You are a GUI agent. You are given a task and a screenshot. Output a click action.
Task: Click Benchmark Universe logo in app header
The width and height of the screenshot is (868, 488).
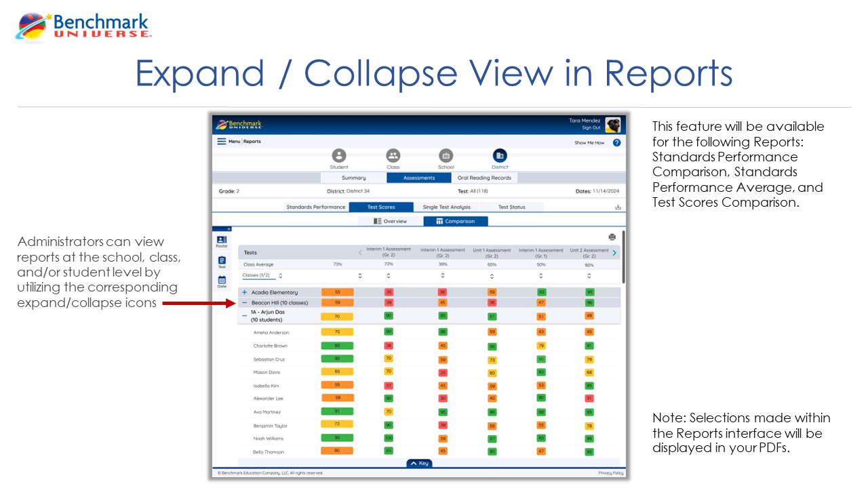pos(238,125)
